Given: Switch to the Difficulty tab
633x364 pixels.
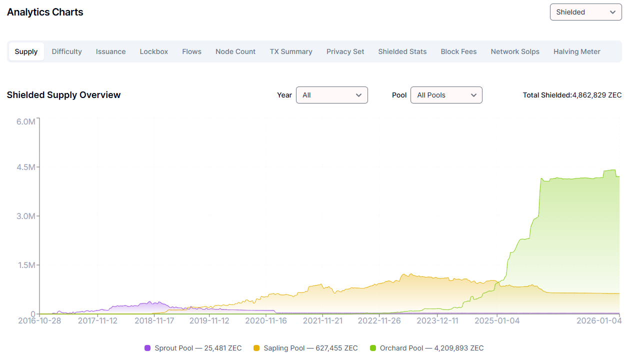Looking at the screenshot, I should pyautogui.click(x=66, y=51).
